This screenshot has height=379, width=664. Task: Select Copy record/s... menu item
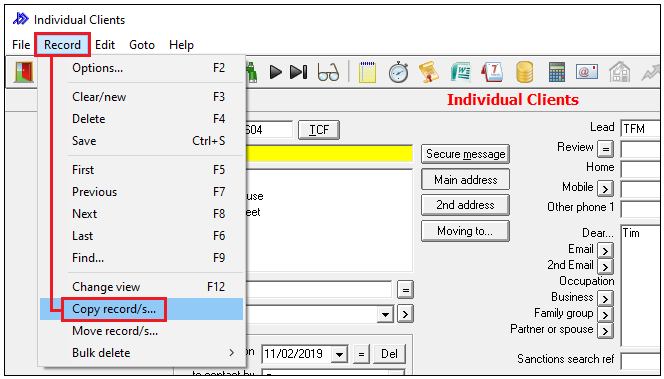[x=142, y=309]
